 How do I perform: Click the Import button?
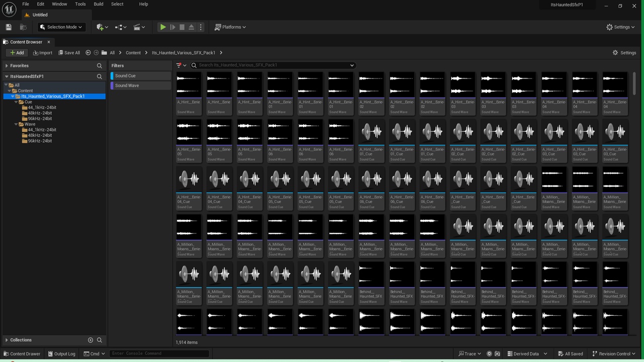click(43, 53)
